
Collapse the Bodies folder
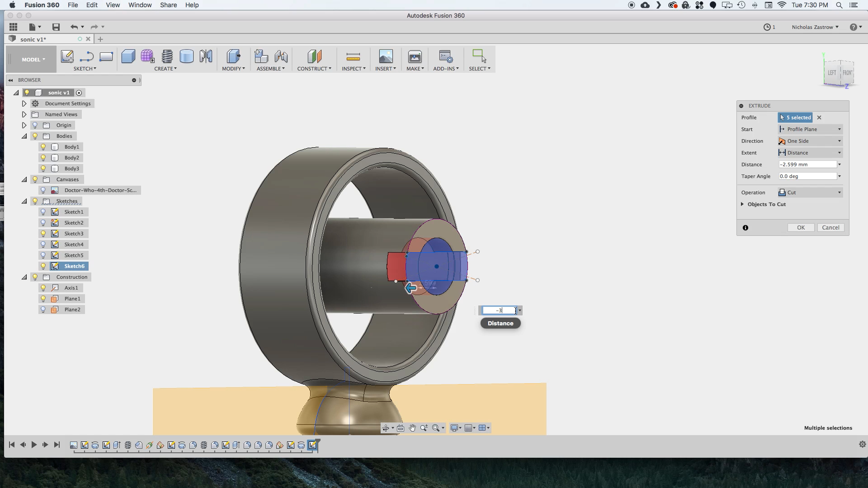(24, 136)
